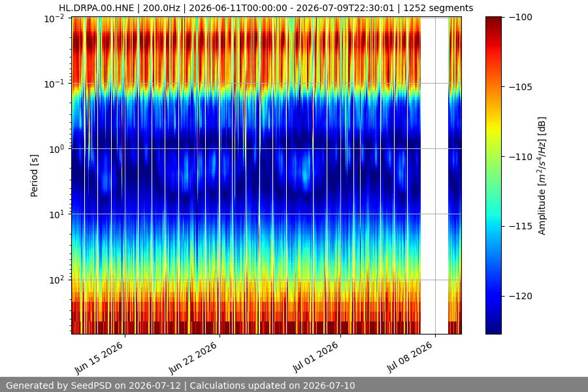Click the Generated by SeedPSD footer text
The image size is (588, 392).
pyautogui.click(x=180, y=385)
